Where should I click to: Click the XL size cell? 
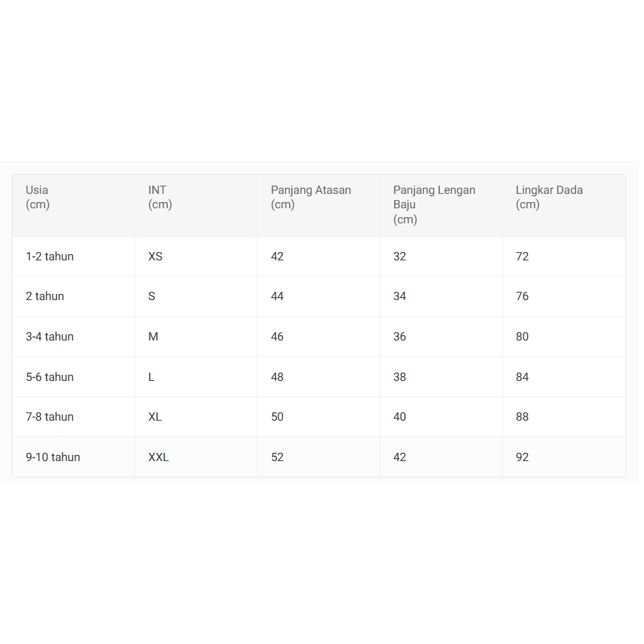156,417
